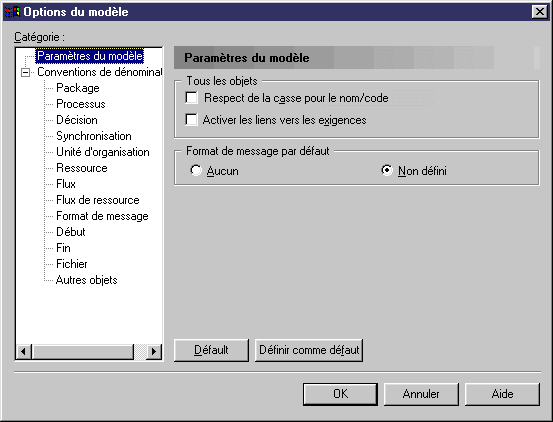Open Format de message category
The image size is (553, 422).
(x=102, y=216)
